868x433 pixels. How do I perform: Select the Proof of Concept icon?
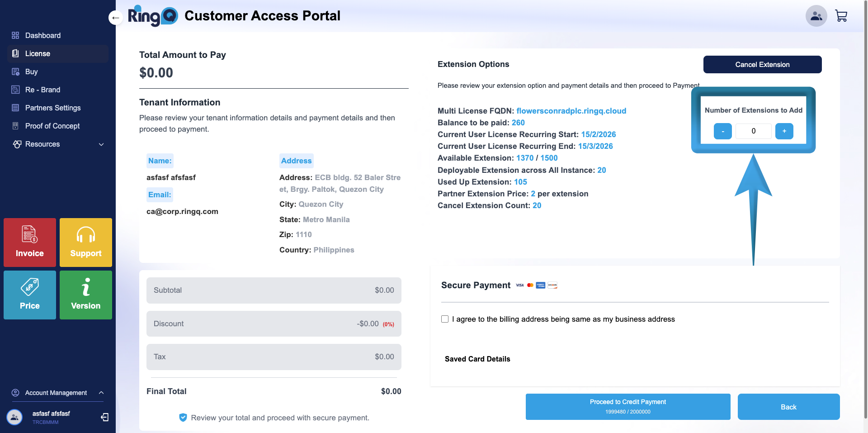coord(15,126)
